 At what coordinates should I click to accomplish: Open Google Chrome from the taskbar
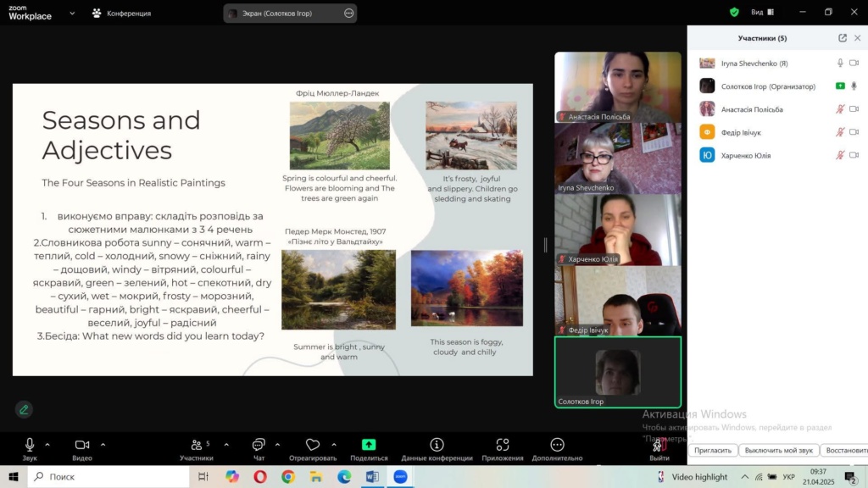288,476
